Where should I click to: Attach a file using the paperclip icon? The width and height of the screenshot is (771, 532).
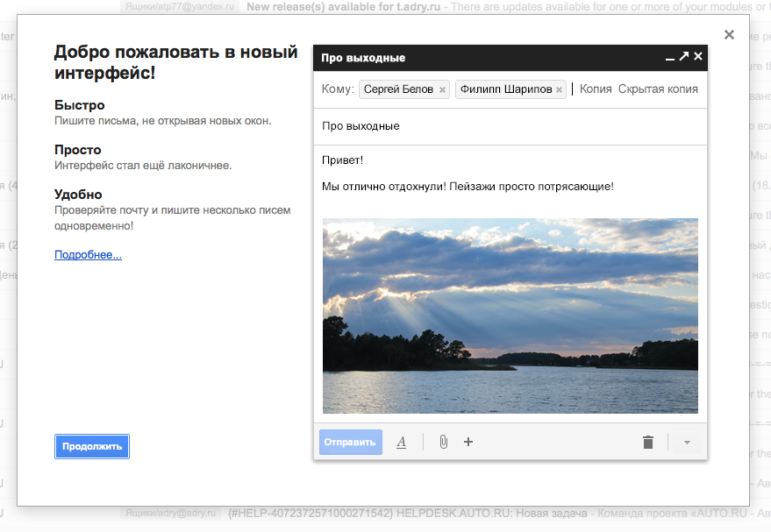tap(443, 442)
